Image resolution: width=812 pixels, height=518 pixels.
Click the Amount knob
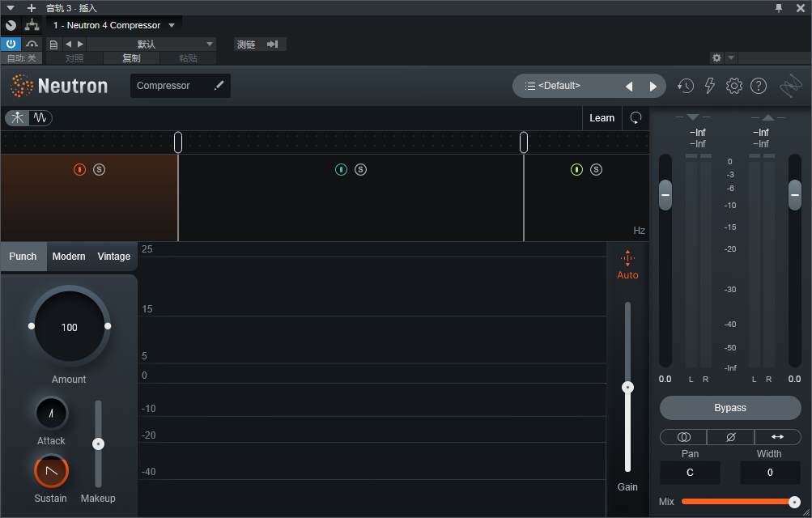70,326
